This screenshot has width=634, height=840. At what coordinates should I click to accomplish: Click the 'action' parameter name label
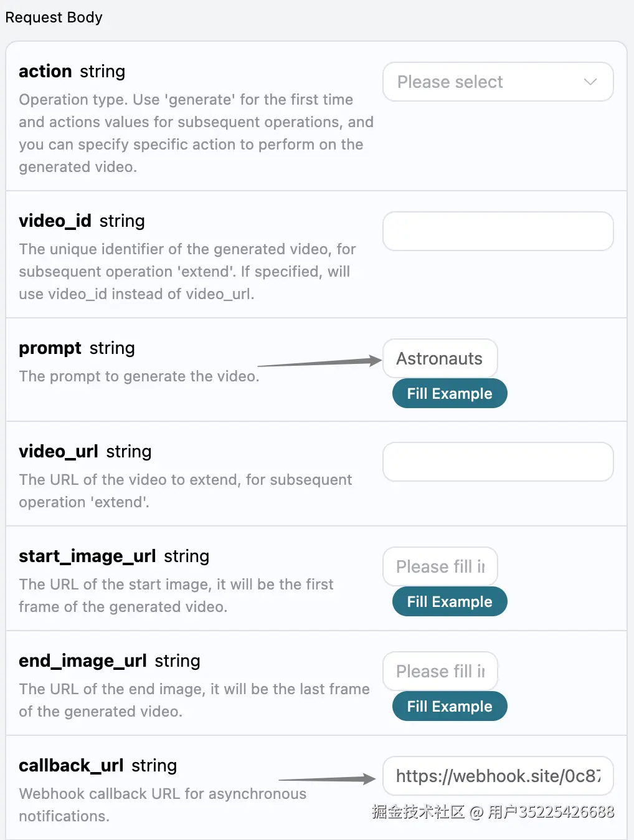[x=45, y=71]
